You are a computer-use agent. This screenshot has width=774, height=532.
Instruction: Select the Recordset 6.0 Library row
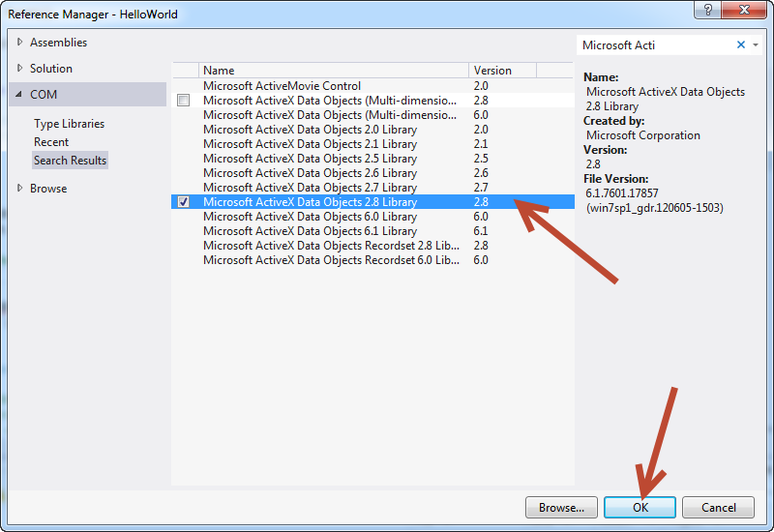[x=372, y=260]
